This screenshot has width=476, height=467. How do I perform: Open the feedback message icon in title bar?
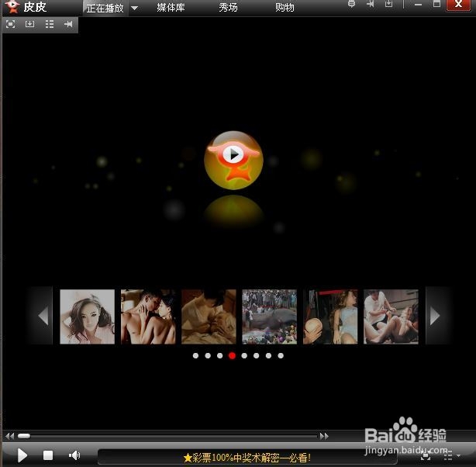tap(351, 4)
